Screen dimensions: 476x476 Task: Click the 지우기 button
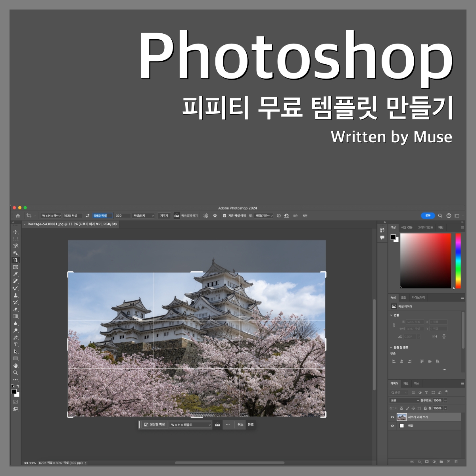click(x=164, y=216)
